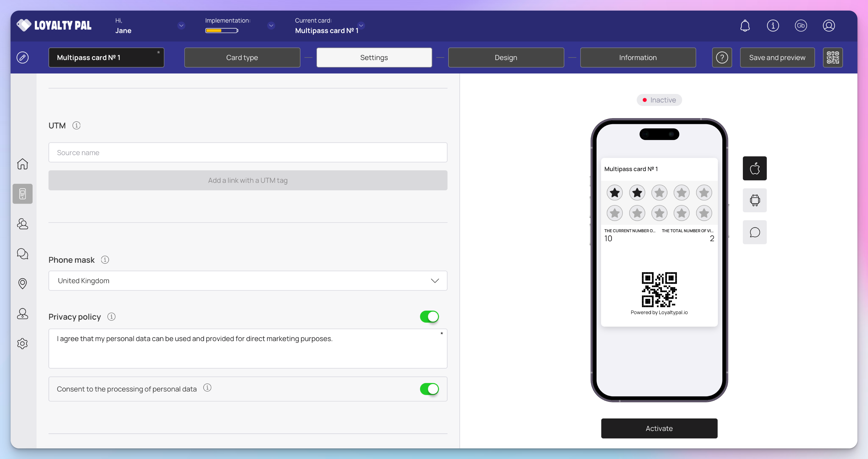Open the settings gear sidebar icon
Screen dimensions: 868x459
point(23,343)
